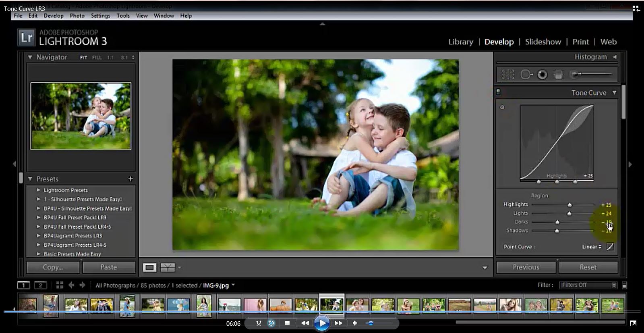Set Navigator zoom to 3:1
The image size is (644, 333).
(124, 58)
